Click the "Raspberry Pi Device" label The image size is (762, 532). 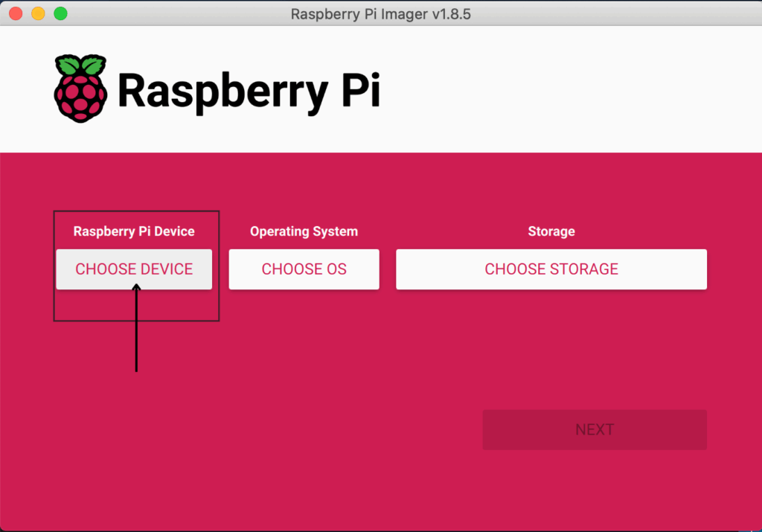click(x=134, y=231)
